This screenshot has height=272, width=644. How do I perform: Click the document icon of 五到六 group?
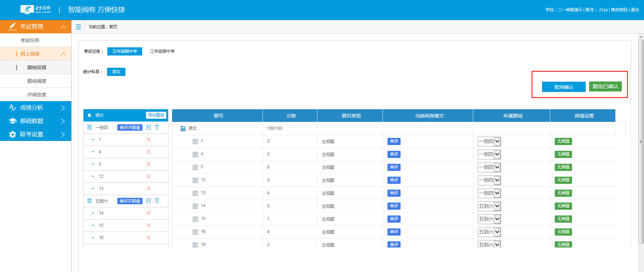tap(89, 201)
